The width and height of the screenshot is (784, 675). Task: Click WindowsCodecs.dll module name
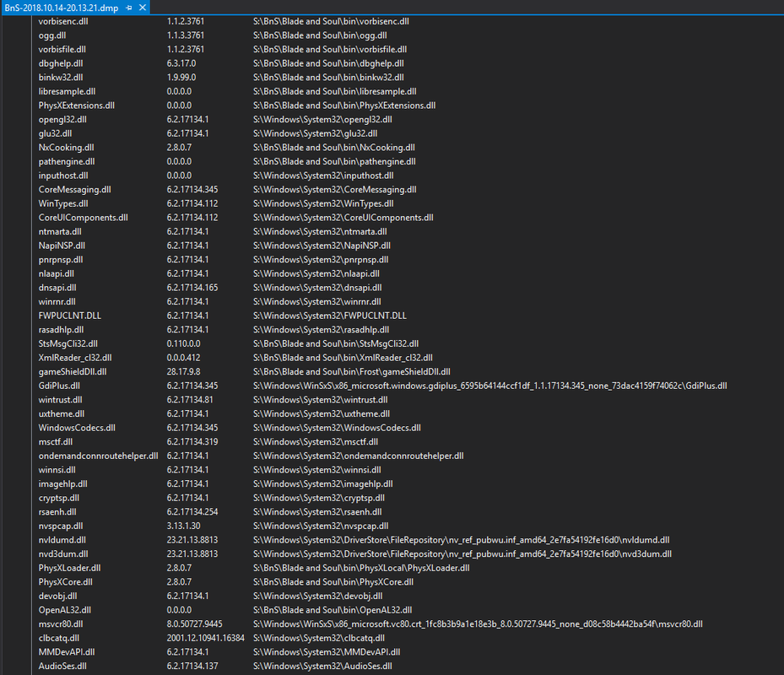pos(77,428)
